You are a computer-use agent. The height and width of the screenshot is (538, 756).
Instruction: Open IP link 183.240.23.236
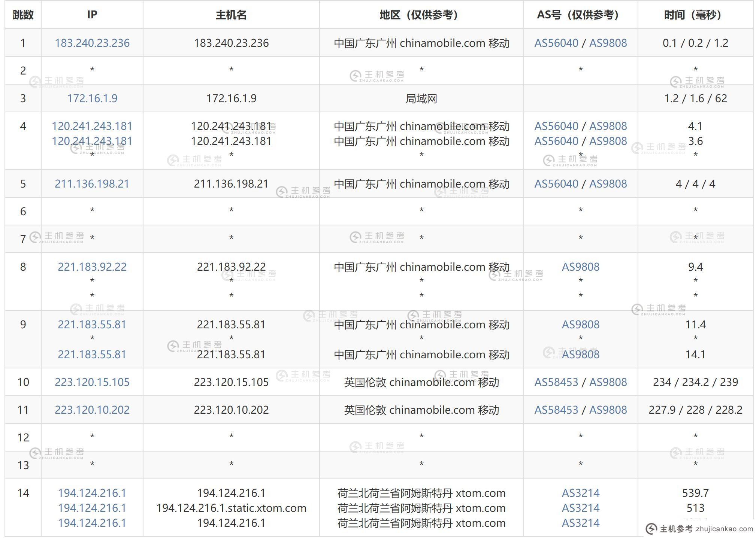(x=92, y=43)
